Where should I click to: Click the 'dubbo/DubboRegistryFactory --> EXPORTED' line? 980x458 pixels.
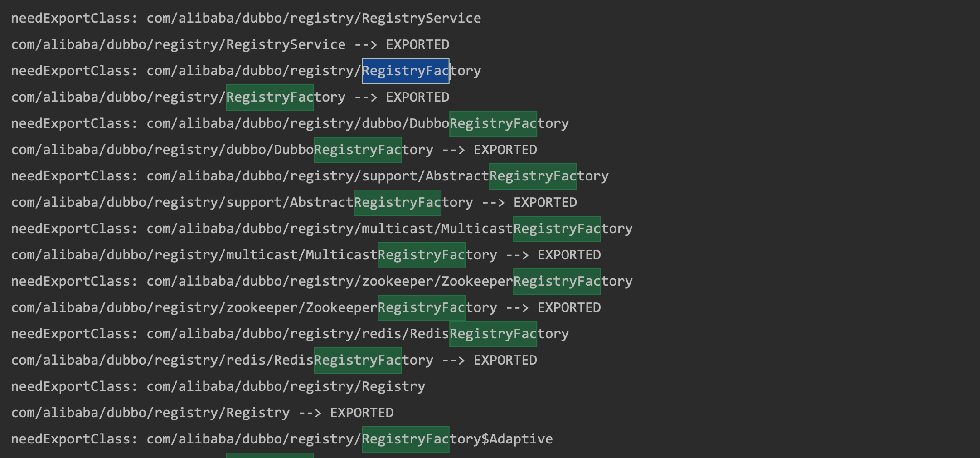(x=274, y=150)
